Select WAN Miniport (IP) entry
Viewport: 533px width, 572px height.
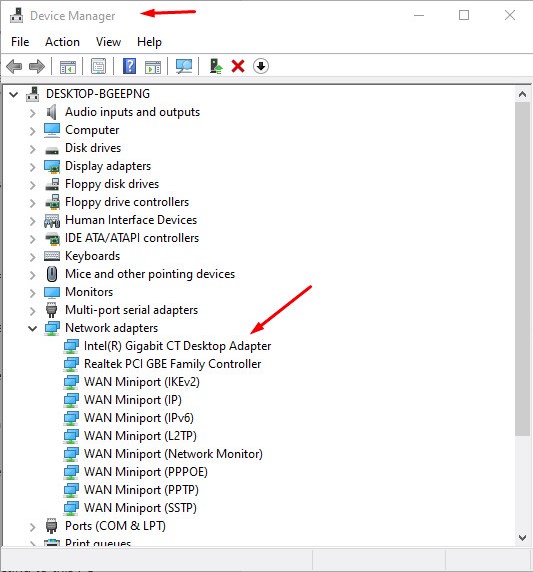pos(133,400)
